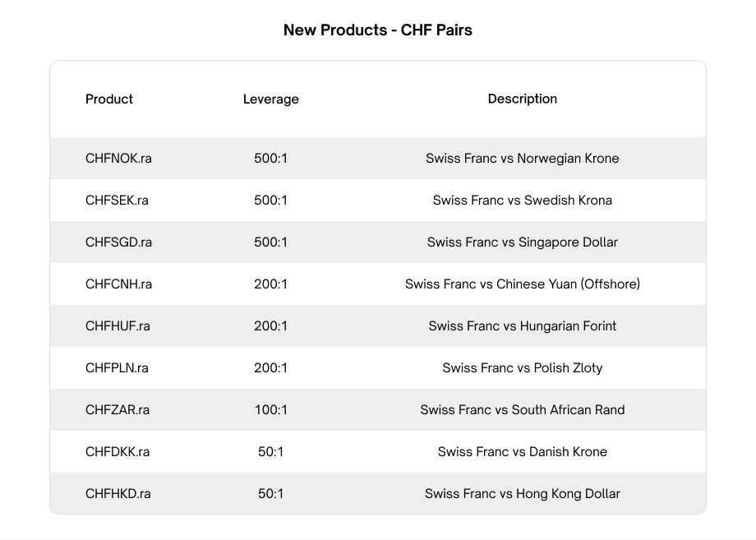Click the Leverage column header
This screenshot has width=756, height=540.
(x=270, y=99)
